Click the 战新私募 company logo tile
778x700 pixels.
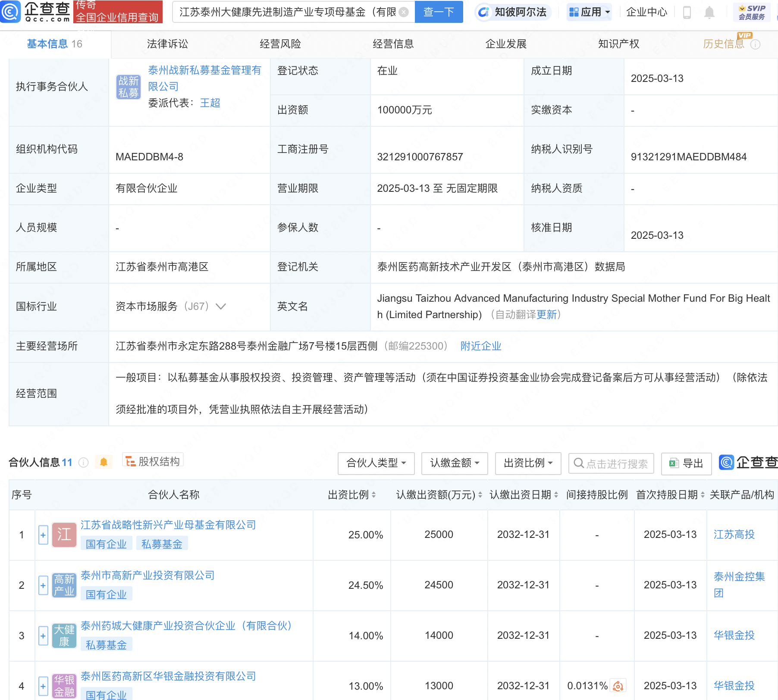click(x=129, y=87)
